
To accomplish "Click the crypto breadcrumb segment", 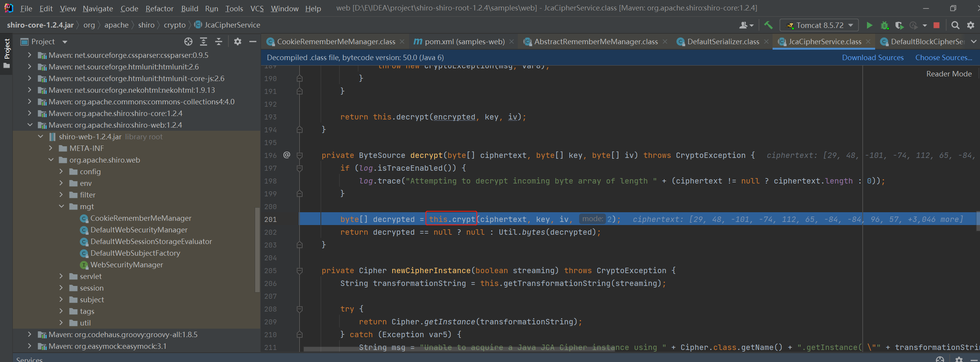I will 174,25.
